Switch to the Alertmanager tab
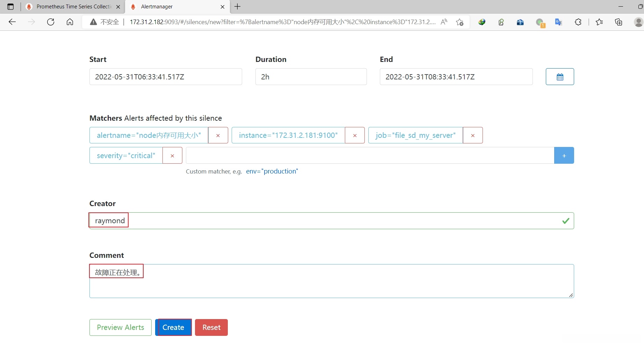Image resolution: width=644 pixels, height=346 pixels. click(178, 7)
